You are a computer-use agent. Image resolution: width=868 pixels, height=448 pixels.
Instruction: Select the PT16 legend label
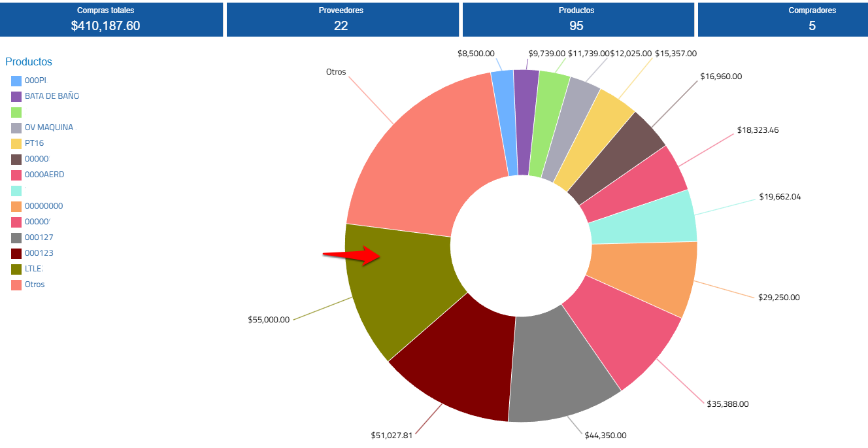click(x=35, y=143)
